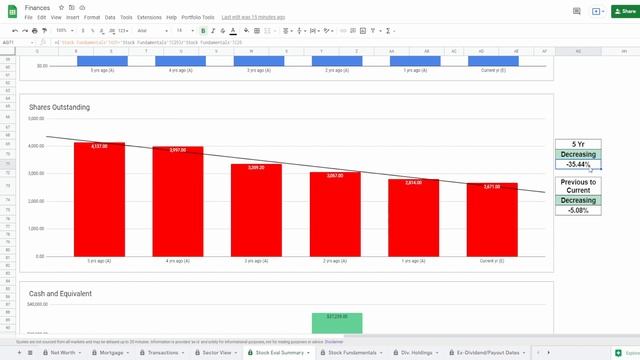
Task: Switch to the Mortgage tab
Action: click(x=111, y=353)
